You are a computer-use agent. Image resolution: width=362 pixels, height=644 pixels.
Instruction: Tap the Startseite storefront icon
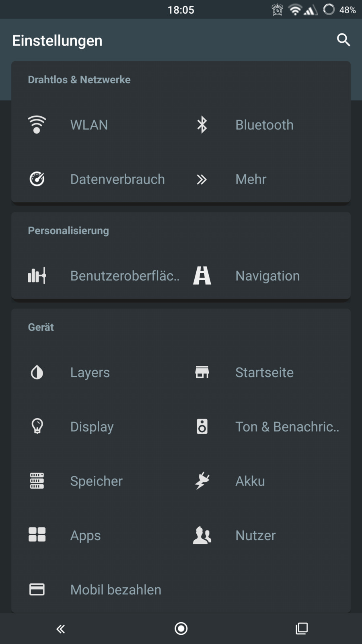[x=202, y=372]
